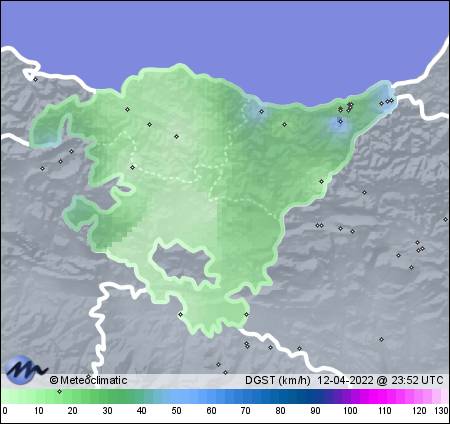This screenshot has width=450, height=424.
Task: Pick the light green color at scale value 10
Action: 39,397
